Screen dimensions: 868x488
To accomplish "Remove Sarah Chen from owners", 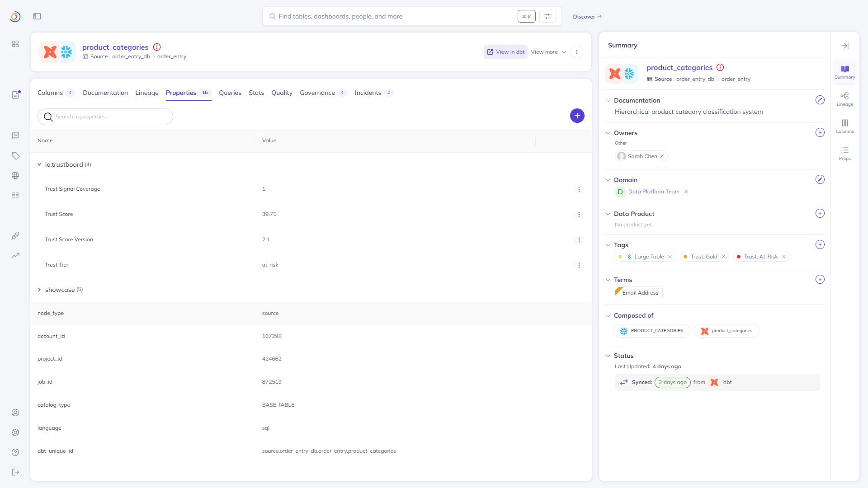I will click(x=662, y=156).
